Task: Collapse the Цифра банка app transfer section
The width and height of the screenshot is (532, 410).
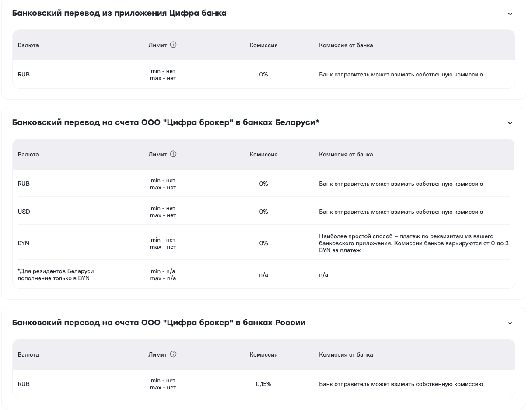Action: pos(510,14)
